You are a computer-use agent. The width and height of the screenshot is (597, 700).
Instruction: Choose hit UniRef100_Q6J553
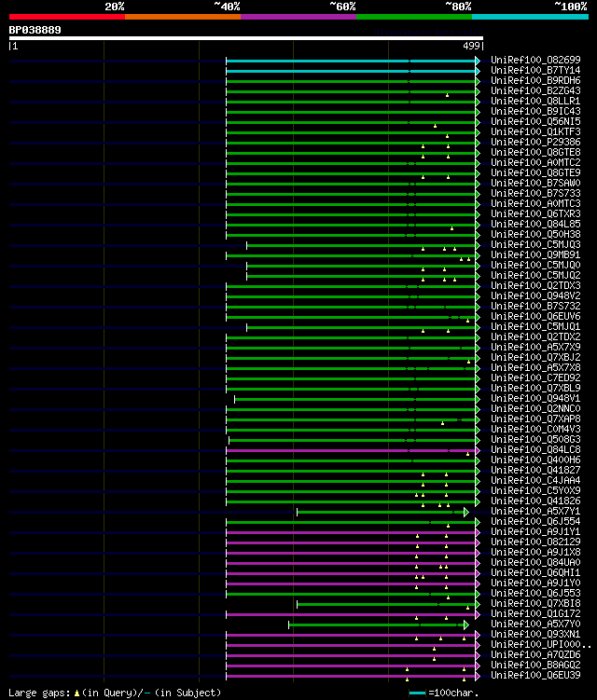click(x=535, y=594)
